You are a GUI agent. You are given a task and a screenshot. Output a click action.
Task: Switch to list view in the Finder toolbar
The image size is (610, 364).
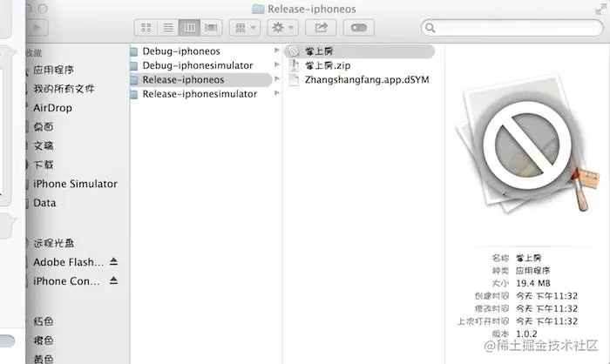pos(168,28)
